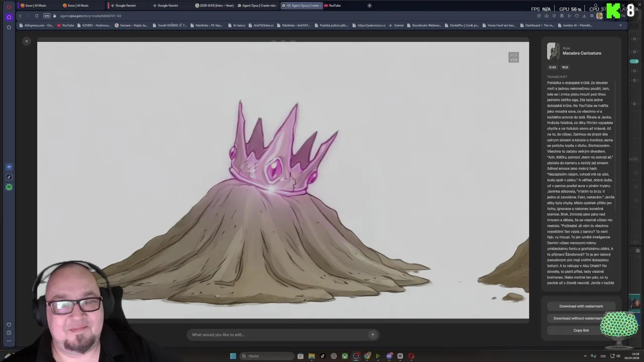
Task: Open the Horse Hoof bookmark
Action: click(499, 25)
